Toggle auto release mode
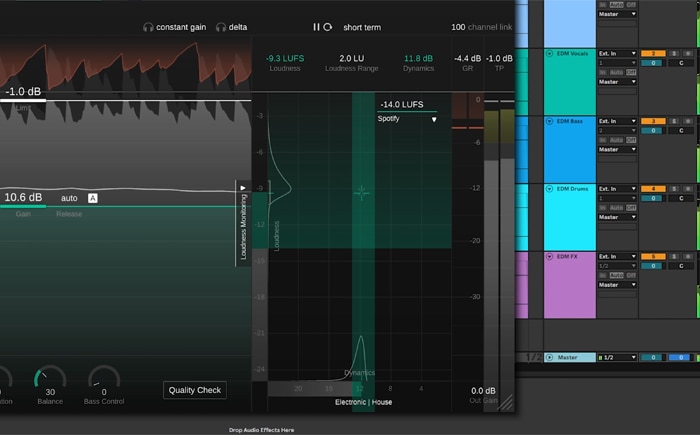This screenshot has width=700, height=436. tap(69, 198)
